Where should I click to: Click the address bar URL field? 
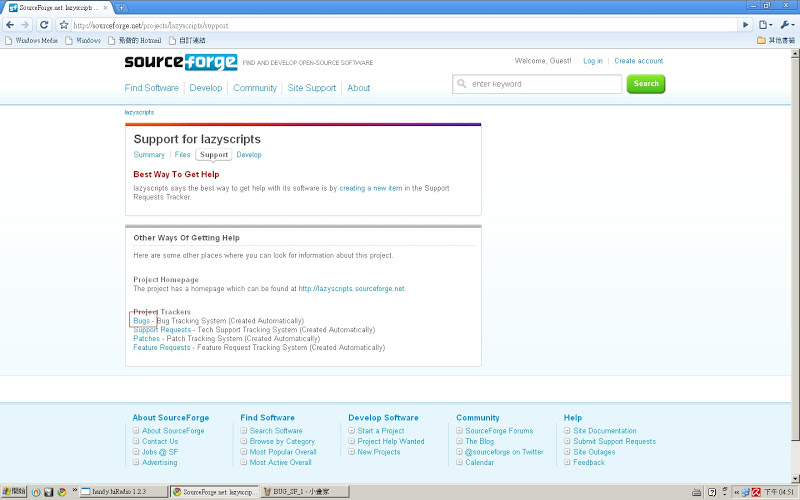[403, 25]
